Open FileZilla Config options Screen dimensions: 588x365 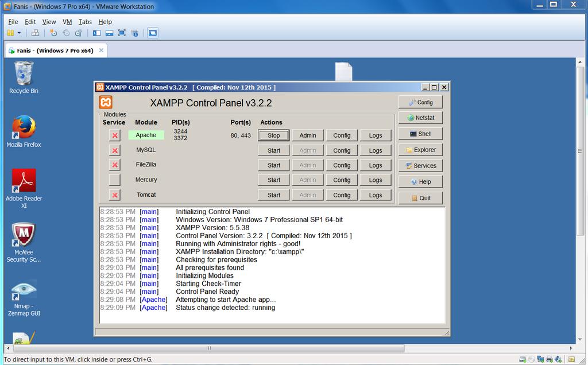[x=342, y=165]
